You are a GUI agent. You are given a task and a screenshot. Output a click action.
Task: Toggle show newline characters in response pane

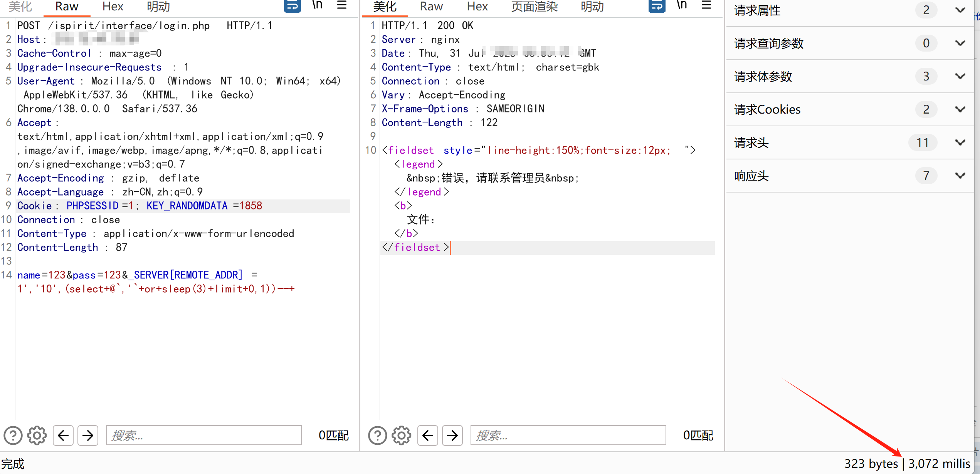tap(682, 5)
